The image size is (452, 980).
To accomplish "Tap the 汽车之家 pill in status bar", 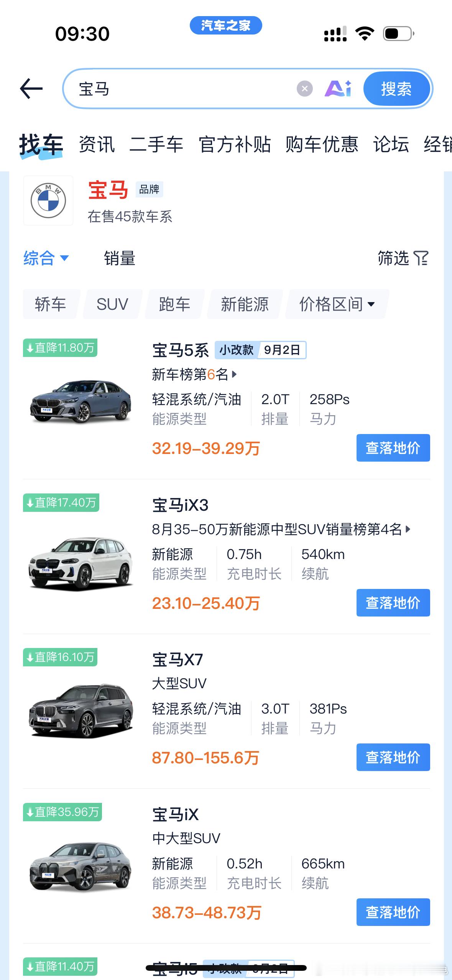I will point(226,25).
